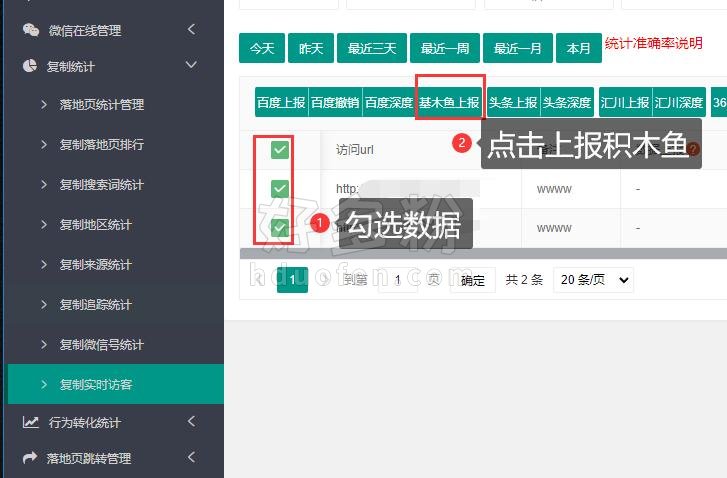727x478 pixels.
Task: Click the first row's wwww cell
Action: [554, 189]
